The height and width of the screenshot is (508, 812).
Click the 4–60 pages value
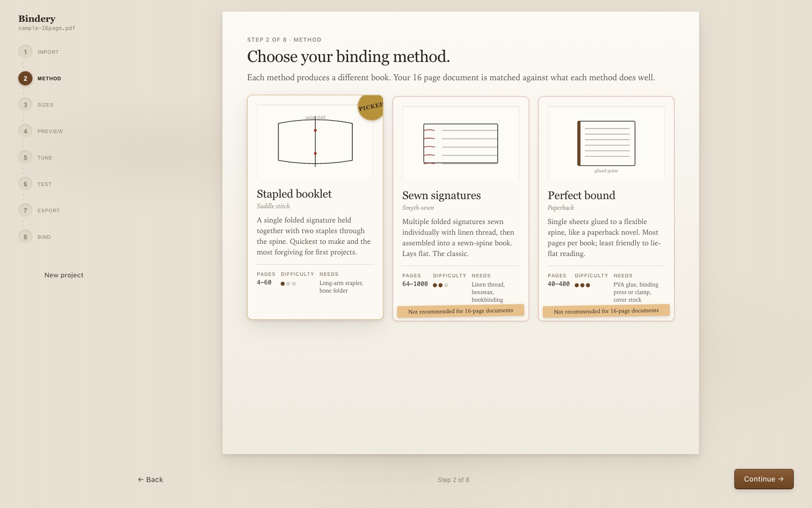coord(264,282)
